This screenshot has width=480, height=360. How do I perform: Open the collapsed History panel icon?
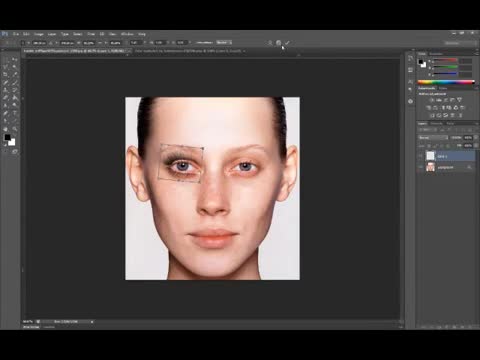(x=410, y=58)
